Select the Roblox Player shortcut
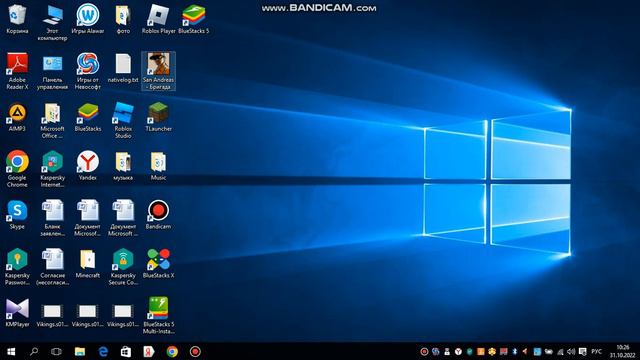 tap(158, 20)
